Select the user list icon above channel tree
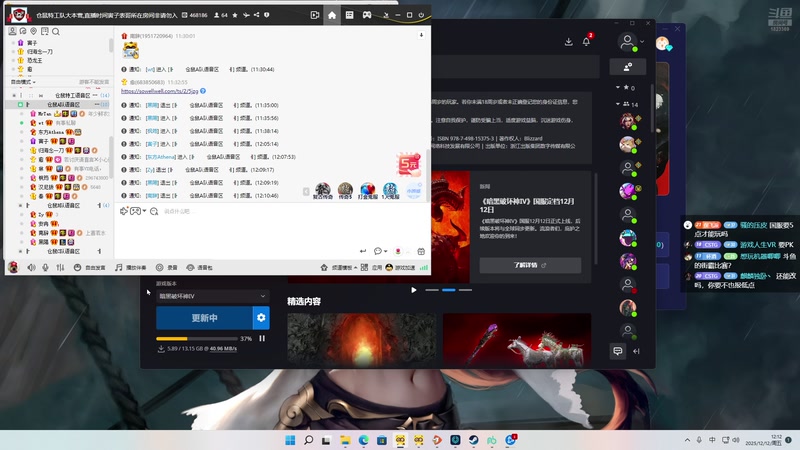The width and height of the screenshot is (800, 450). coord(12,32)
